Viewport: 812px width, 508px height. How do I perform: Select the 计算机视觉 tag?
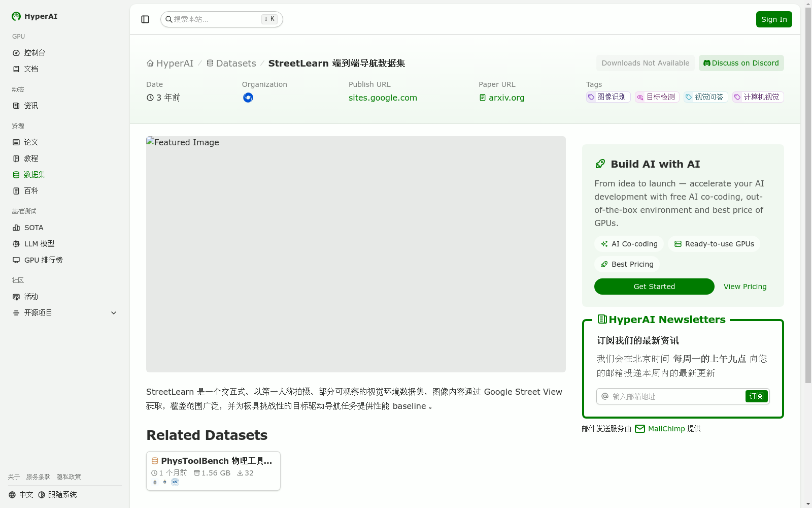coord(758,97)
